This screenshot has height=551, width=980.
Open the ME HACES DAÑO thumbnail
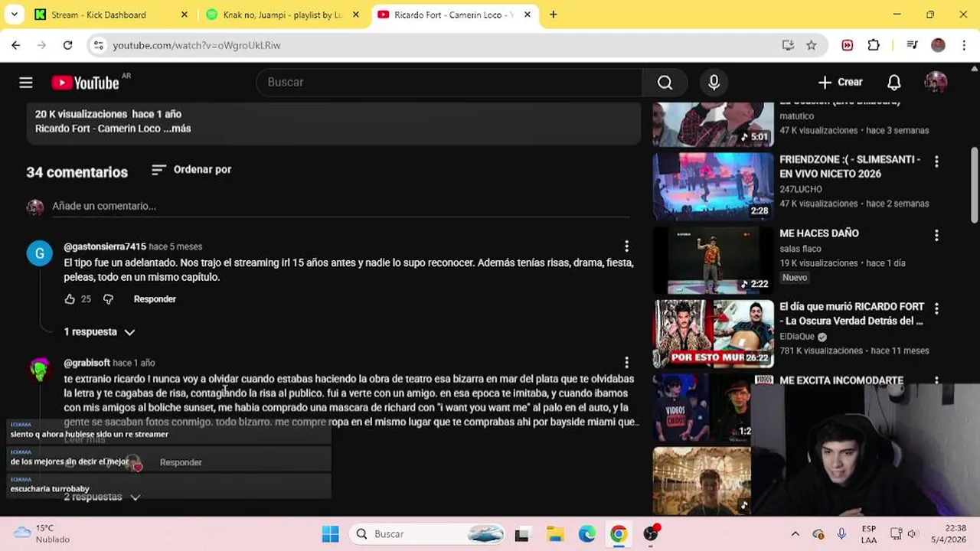click(x=713, y=260)
